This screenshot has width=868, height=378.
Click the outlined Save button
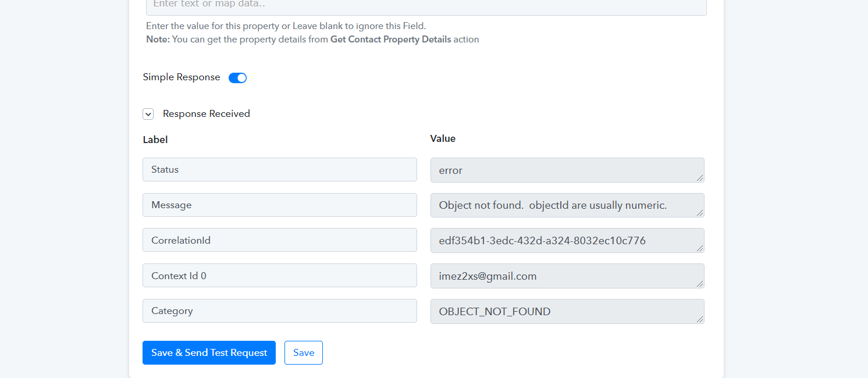point(304,352)
